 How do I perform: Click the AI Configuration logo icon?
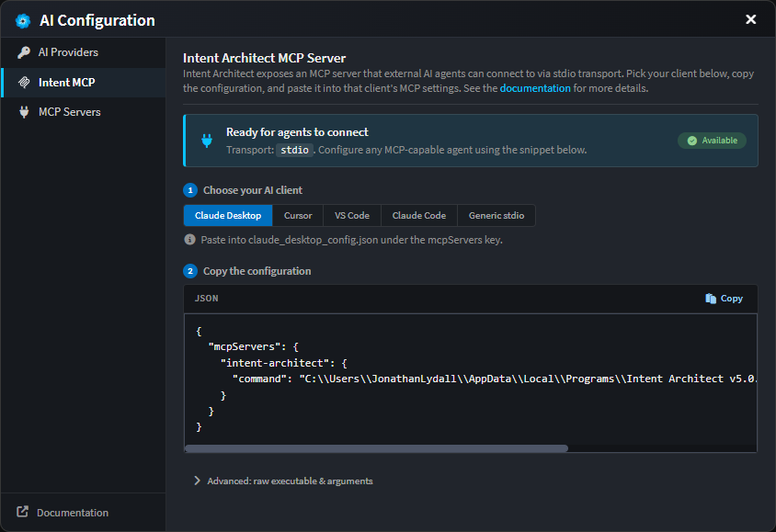[23, 21]
